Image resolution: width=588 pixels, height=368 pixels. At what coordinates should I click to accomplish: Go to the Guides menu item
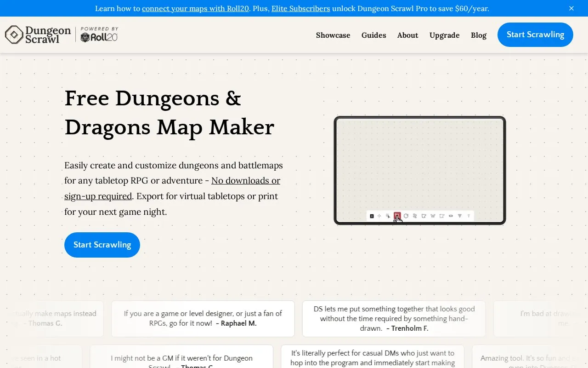374,35
